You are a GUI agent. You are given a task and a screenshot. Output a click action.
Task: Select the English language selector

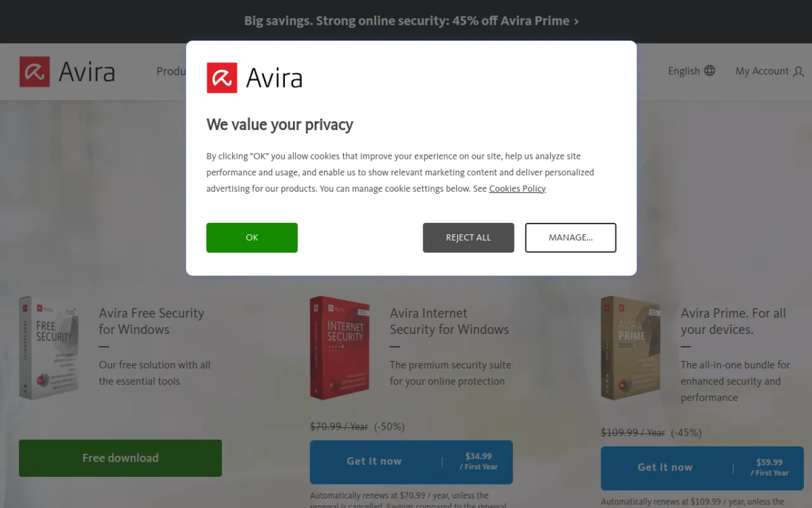(683, 70)
